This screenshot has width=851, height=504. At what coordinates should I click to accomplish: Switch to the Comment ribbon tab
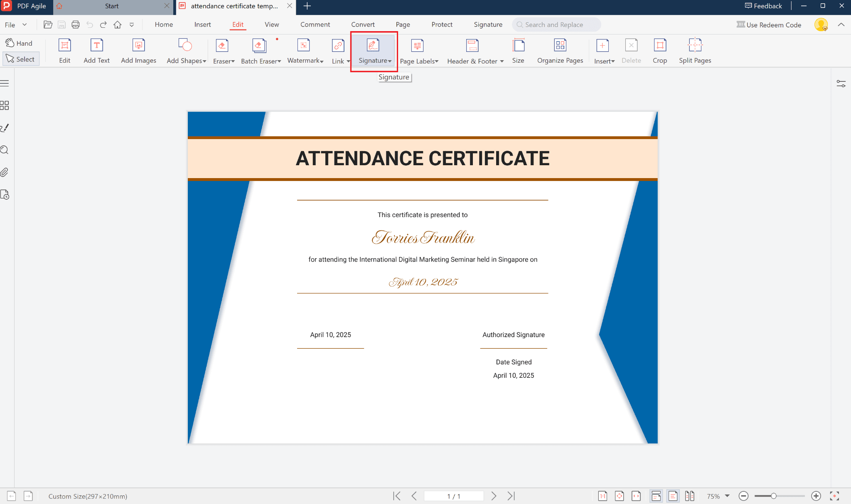[315, 24]
